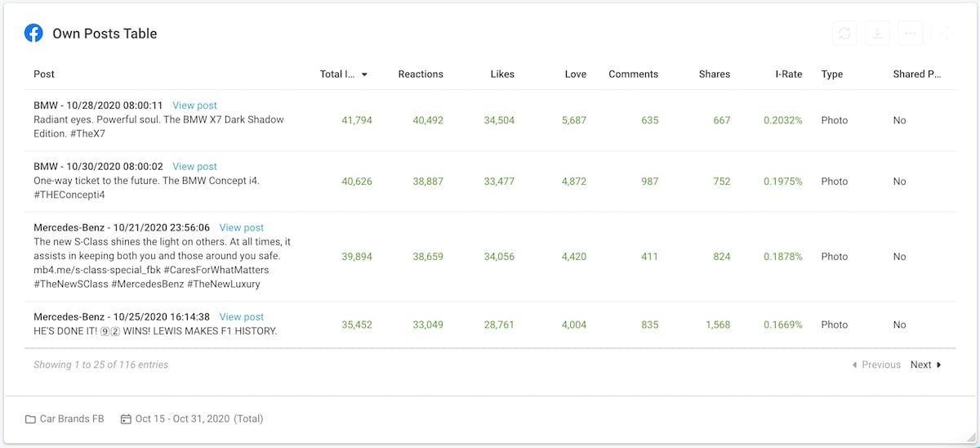Download the table data
This screenshot has height=448, width=980.
pos(877,34)
